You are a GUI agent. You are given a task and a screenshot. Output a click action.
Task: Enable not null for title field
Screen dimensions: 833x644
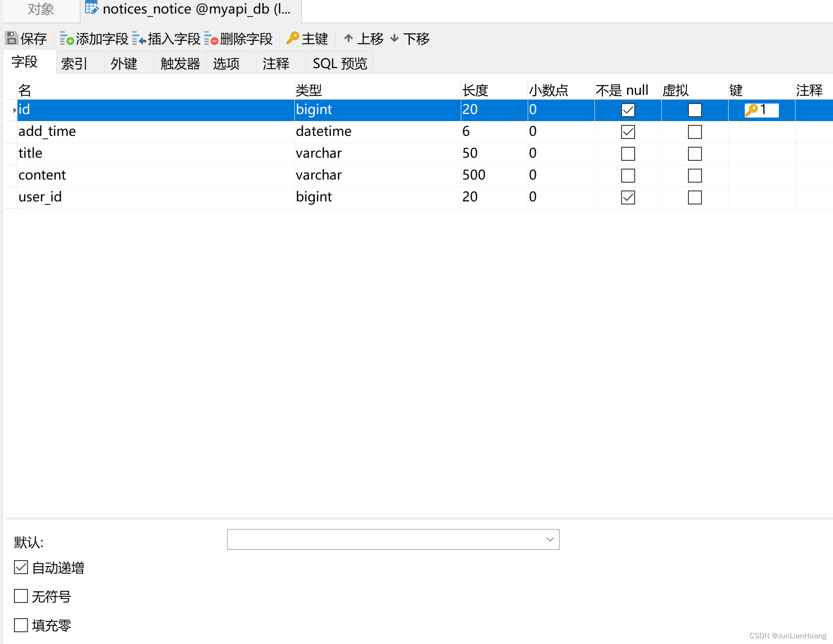coord(628,154)
